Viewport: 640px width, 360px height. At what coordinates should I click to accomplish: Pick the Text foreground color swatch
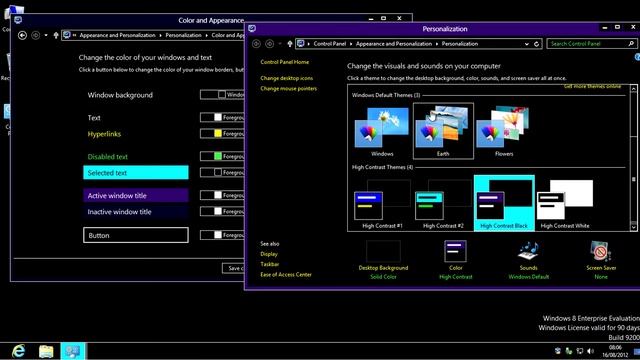(x=218, y=118)
